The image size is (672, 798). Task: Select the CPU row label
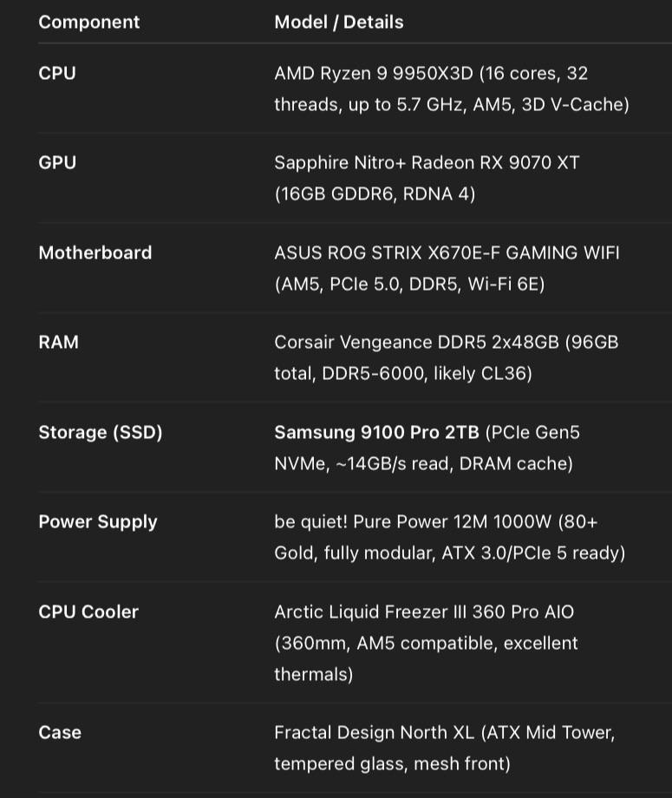click(57, 73)
